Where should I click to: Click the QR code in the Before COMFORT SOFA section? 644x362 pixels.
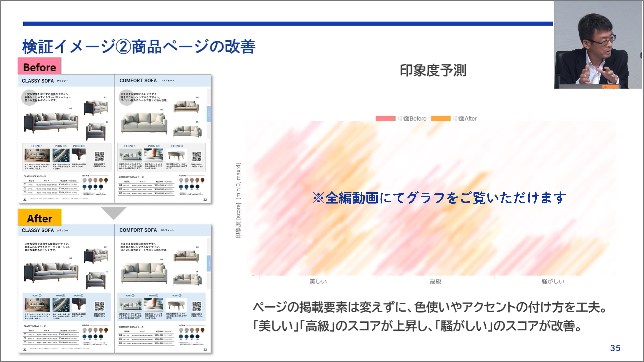click(x=197, y=156)
